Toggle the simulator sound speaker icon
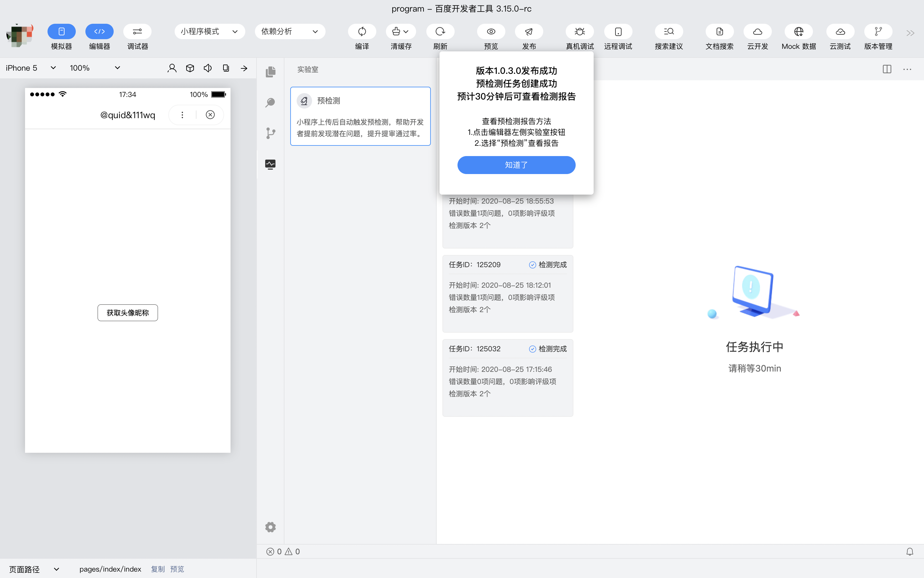The width and height of the screenshot is (924, 578). 207,68
